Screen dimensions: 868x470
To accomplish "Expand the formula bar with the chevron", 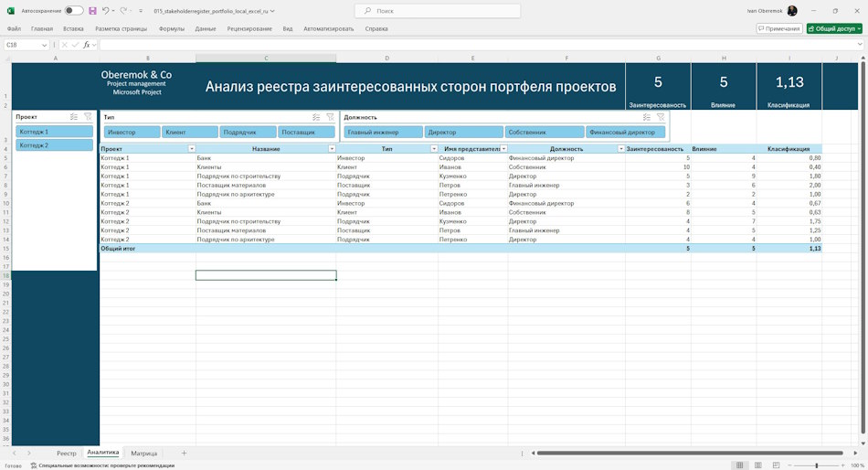I will pyautogui.click(x=860, y=45).
